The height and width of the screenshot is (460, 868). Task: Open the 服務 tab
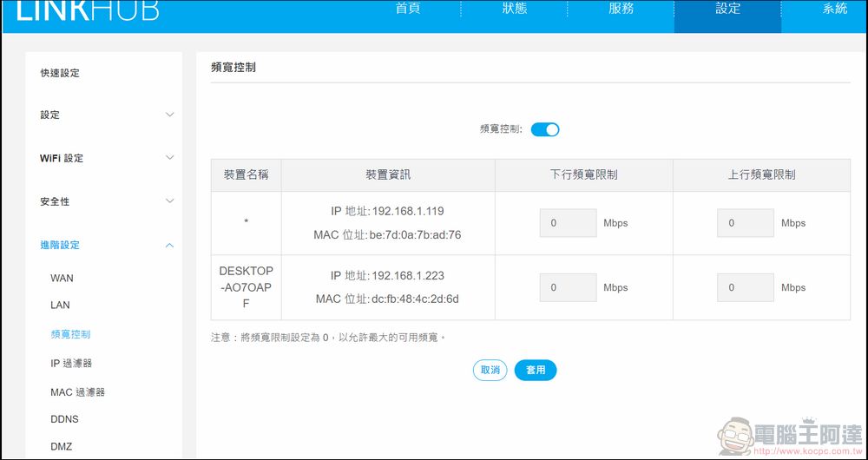pyautogui.click(x=621, y=9)
